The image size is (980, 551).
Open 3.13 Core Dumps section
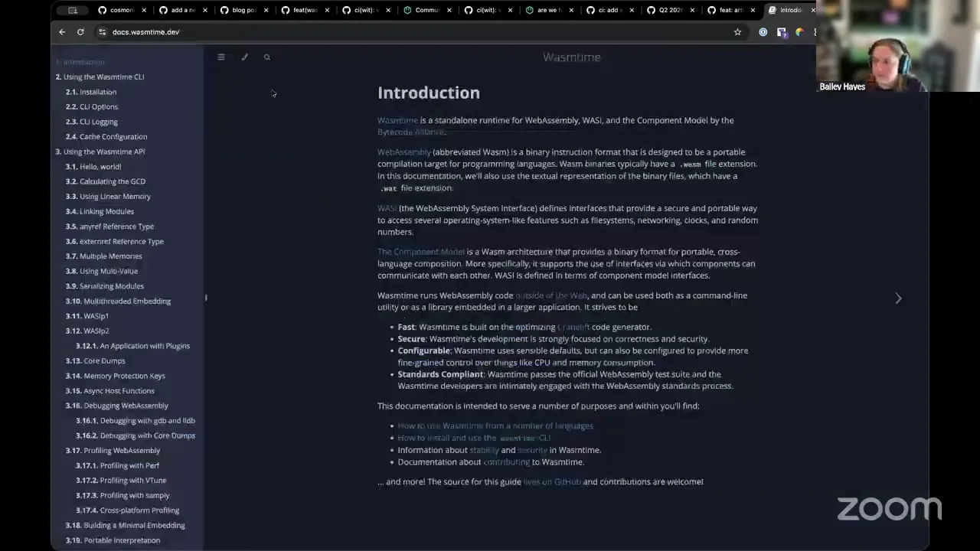click(x=96, y=360)
